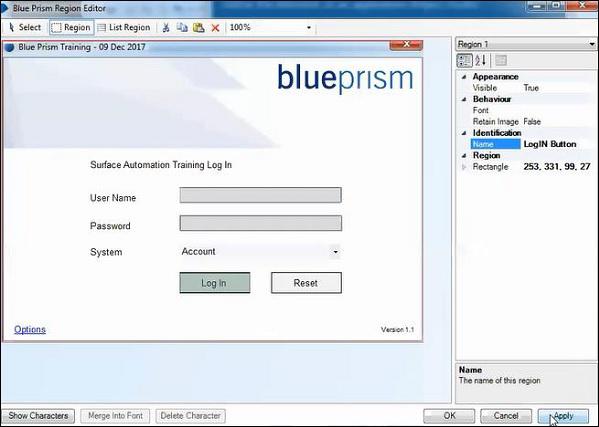Click the Reset button in snapshot
Image resolution: width=599 pixels, height=427 pixels.
[306, 283]
